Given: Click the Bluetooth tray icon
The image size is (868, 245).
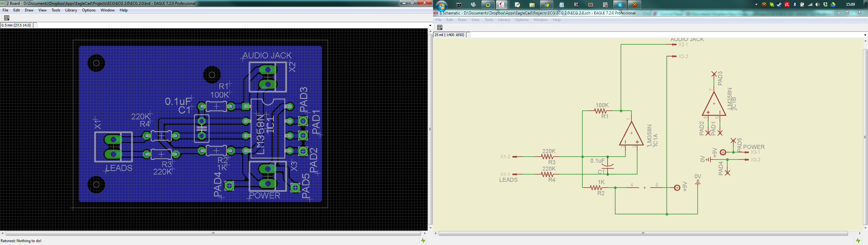Looking at the screenshot, I should pyautogui.click(x=794, y=5).
